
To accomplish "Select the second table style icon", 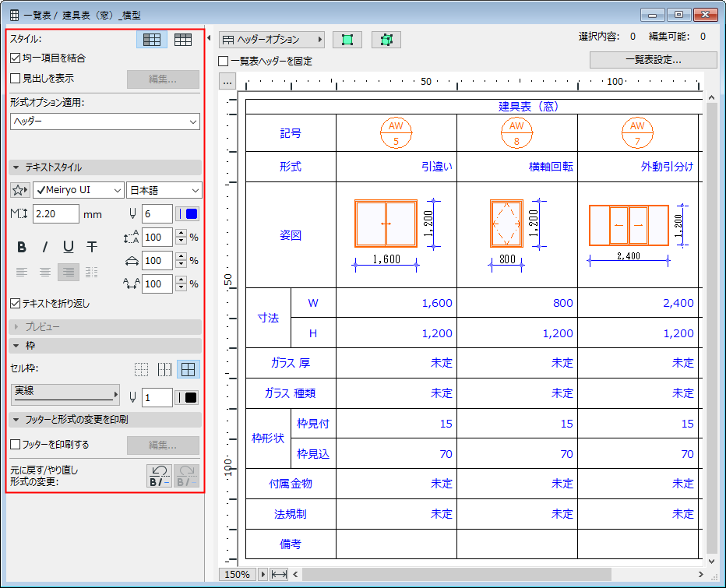I will pos(183,40).
